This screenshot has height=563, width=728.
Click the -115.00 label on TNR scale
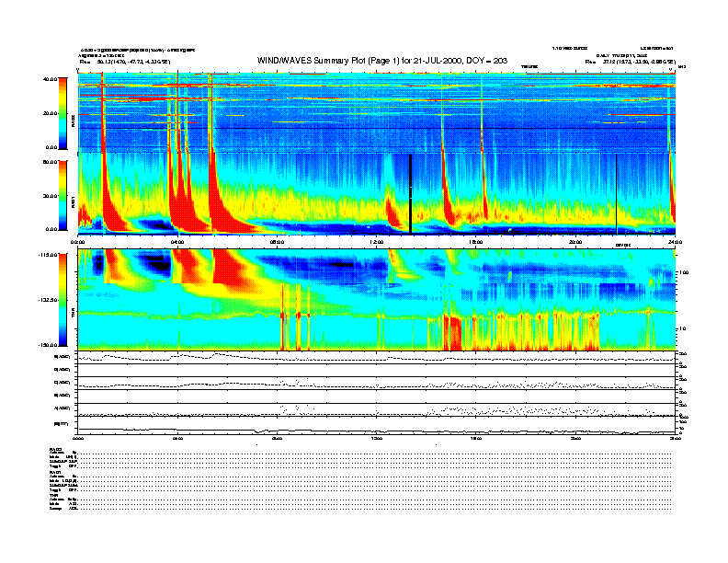[x=48, y=255]
